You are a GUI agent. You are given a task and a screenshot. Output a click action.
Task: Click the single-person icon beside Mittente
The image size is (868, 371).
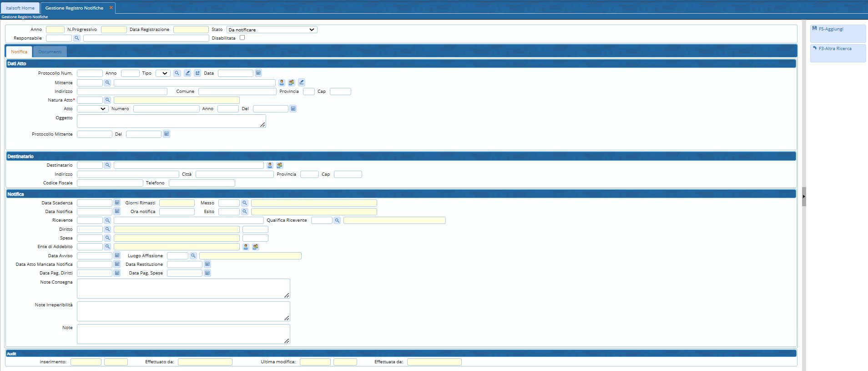point(282,82)
